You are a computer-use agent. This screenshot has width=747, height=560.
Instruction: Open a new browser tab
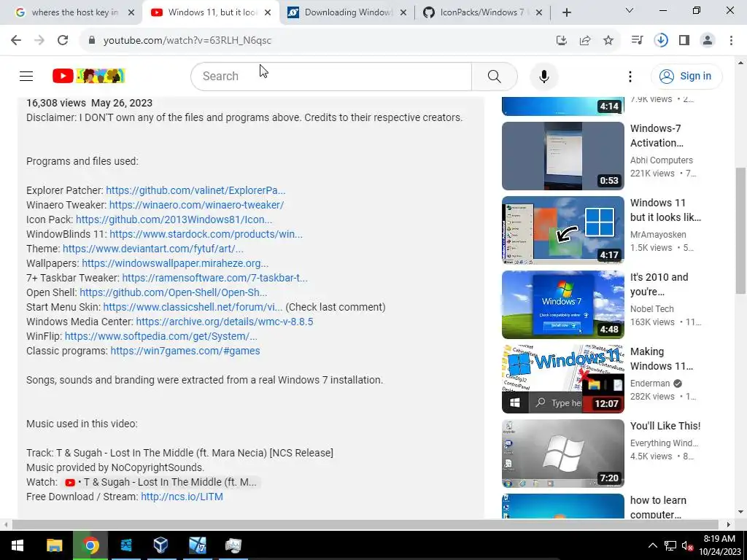566,13
